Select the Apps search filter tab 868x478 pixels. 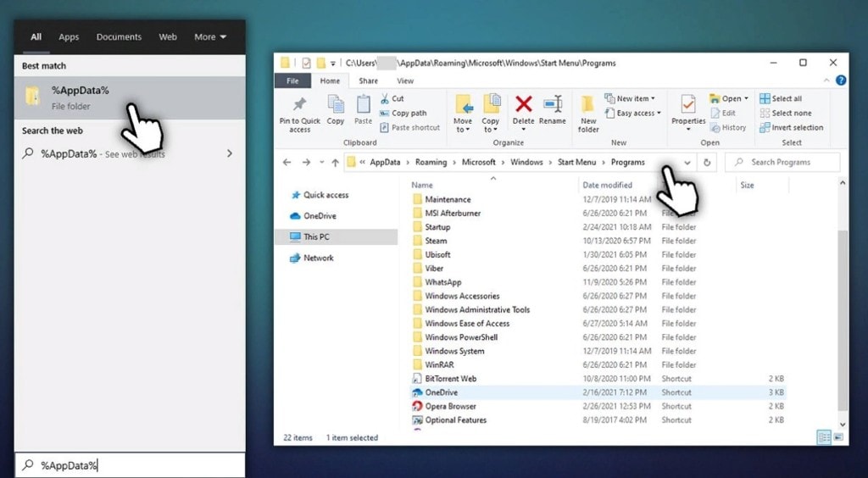69,37
